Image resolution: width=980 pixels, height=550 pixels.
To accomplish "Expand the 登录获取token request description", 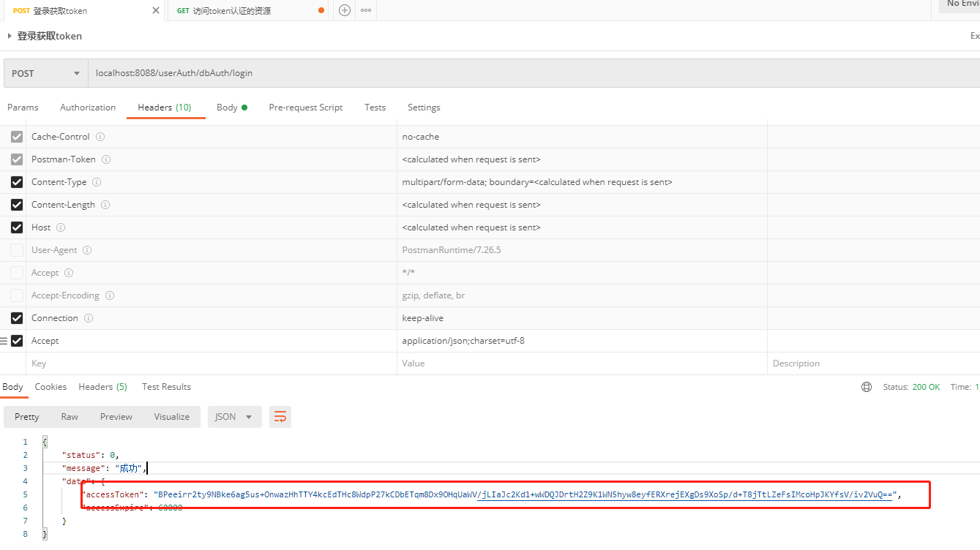I will (10, 36).
